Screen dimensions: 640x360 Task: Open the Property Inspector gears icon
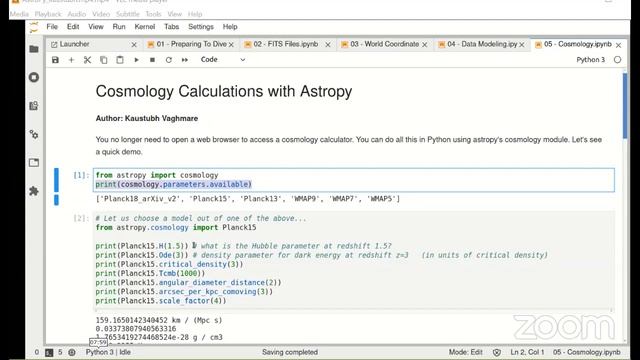click(34, 134)
